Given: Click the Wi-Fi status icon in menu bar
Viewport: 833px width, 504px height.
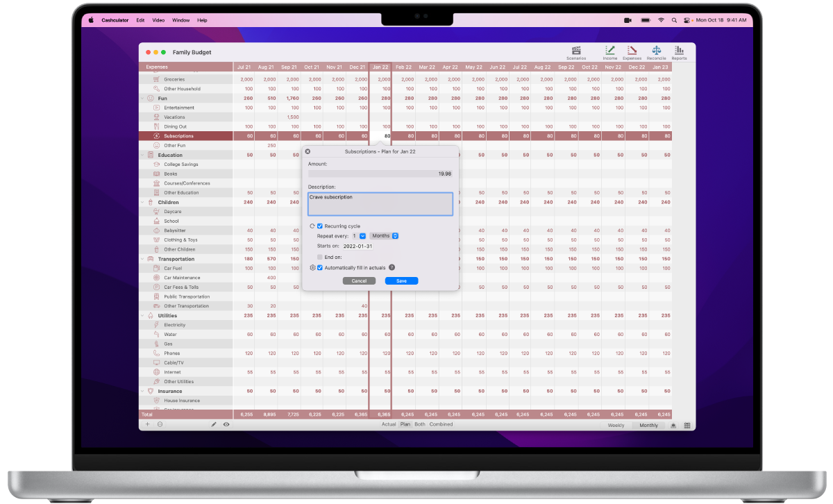Looking at the screenshot, I should [x=661, y=20].
